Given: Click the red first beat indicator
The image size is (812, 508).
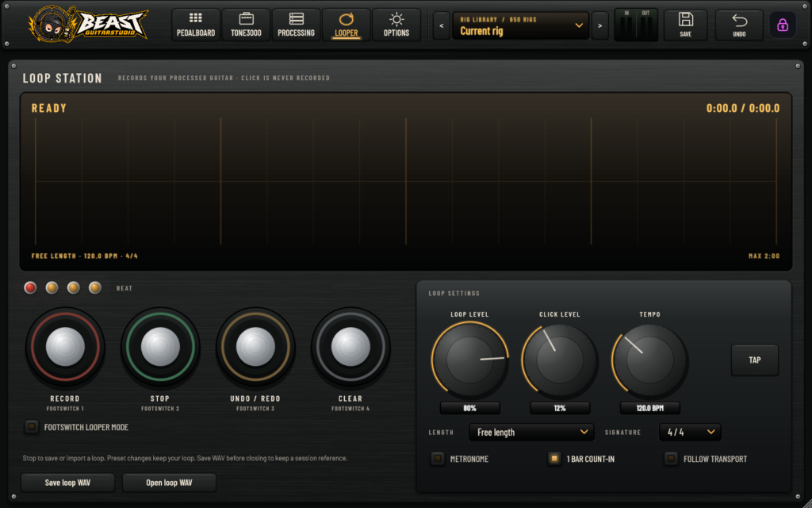Looking at the screenshot, I should pos(31,287).
